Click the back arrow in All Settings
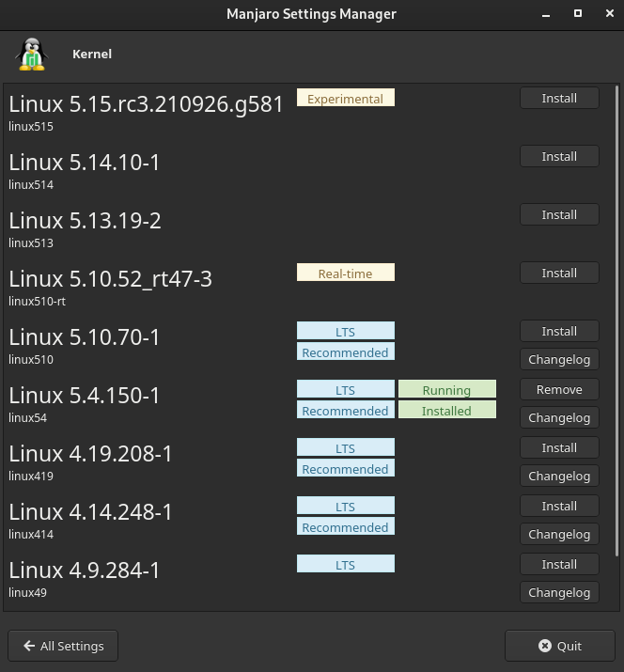 point(28,646)
